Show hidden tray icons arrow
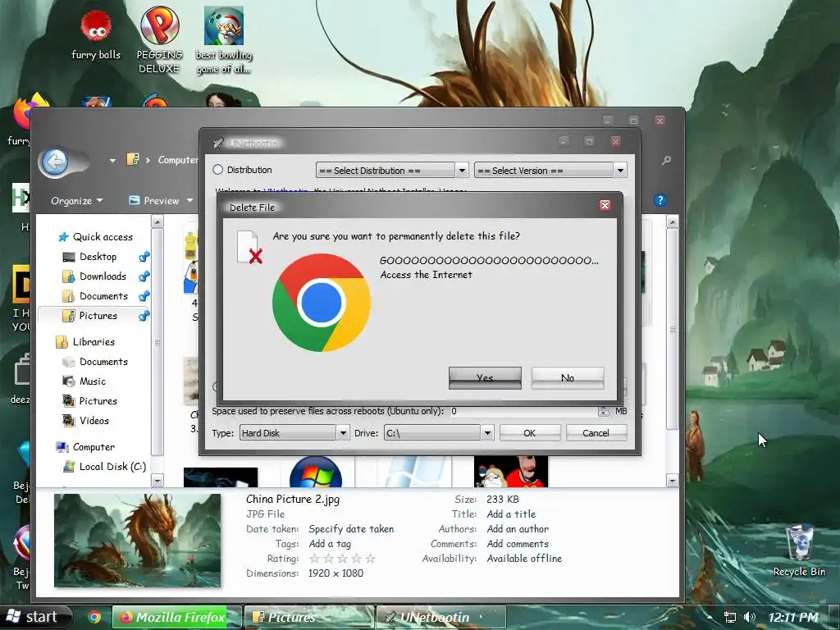 point(710,617)
